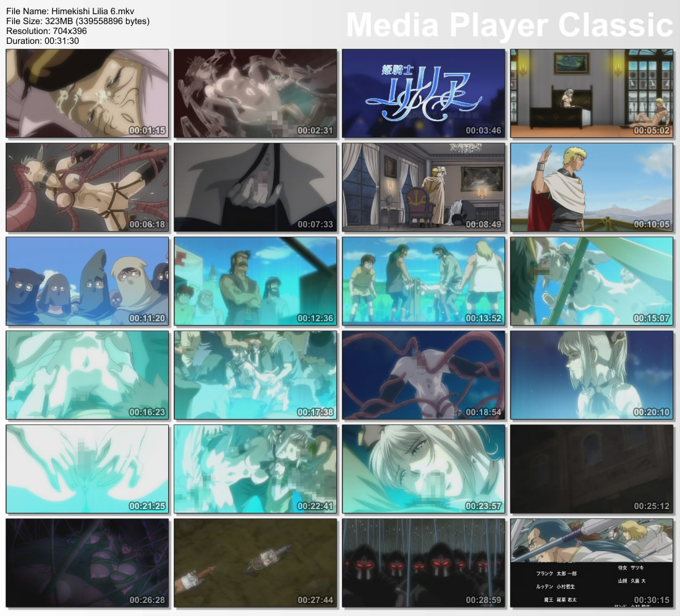Select the hooded crowd frame at 00:11:20
This screenshot has height=616, width=680.
(87, 281)
